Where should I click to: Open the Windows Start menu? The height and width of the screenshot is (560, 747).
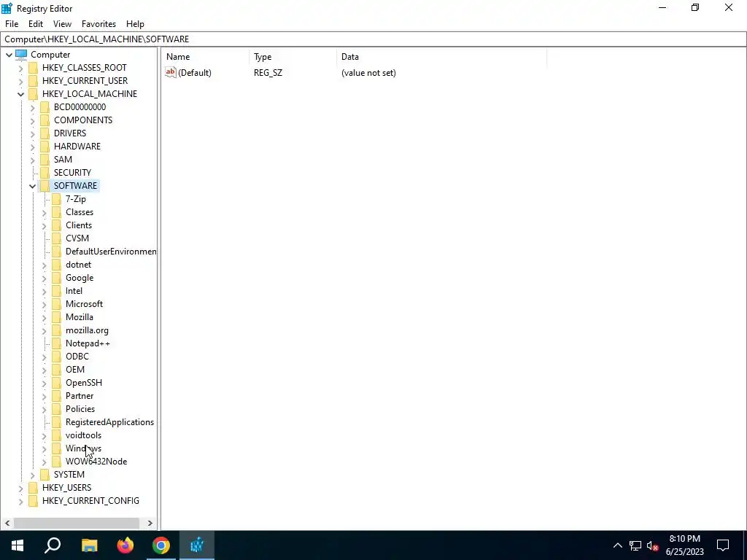click(x=18, y=545)
